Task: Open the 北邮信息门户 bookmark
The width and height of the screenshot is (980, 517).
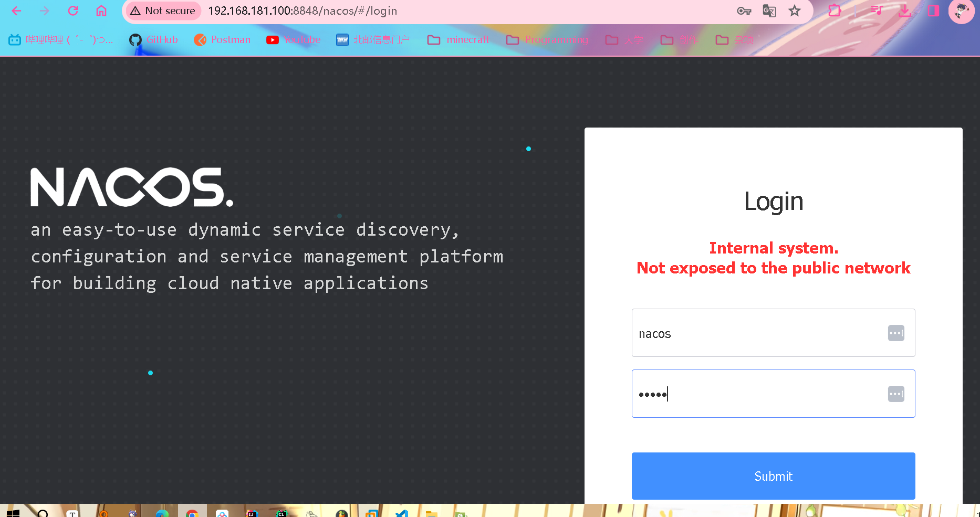Action: tap(373, 39)
